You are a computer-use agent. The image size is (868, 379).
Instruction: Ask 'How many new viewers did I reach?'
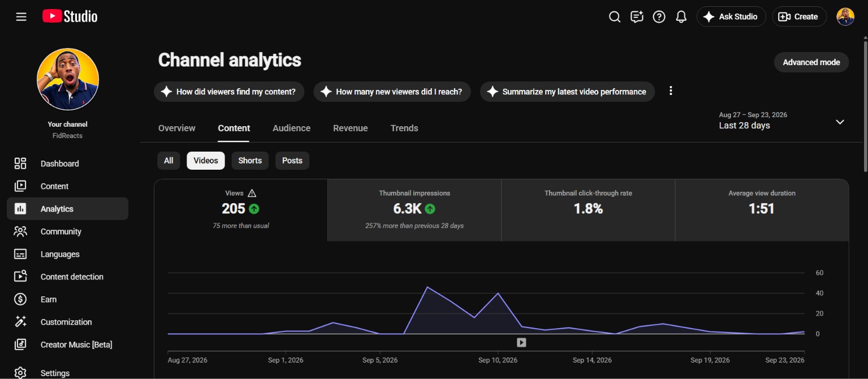[392, 92]
